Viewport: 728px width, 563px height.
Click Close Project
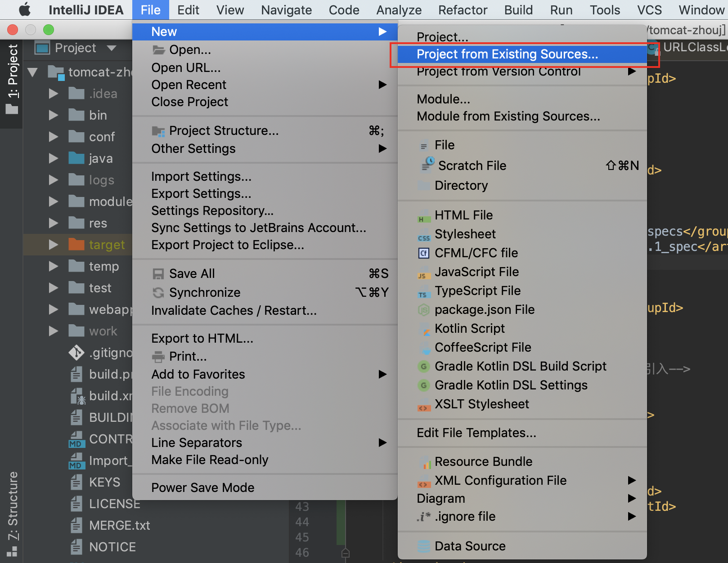pyautogui.click(x=265, y=102)
